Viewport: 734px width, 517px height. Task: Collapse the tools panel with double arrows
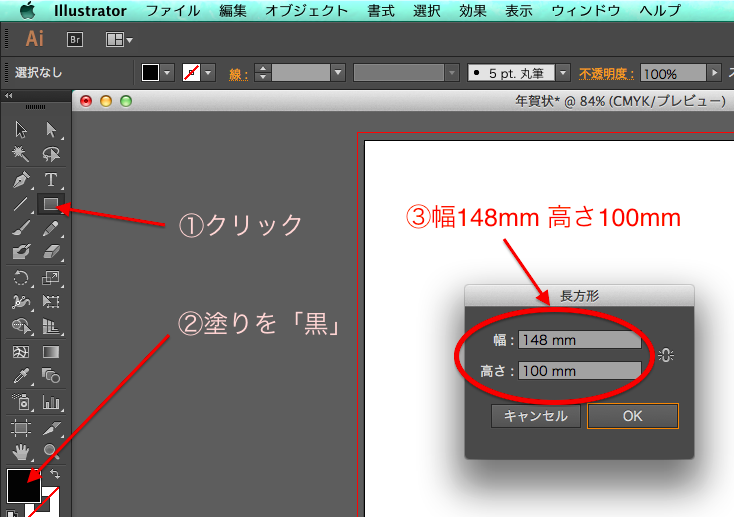[x=8, y=96]
